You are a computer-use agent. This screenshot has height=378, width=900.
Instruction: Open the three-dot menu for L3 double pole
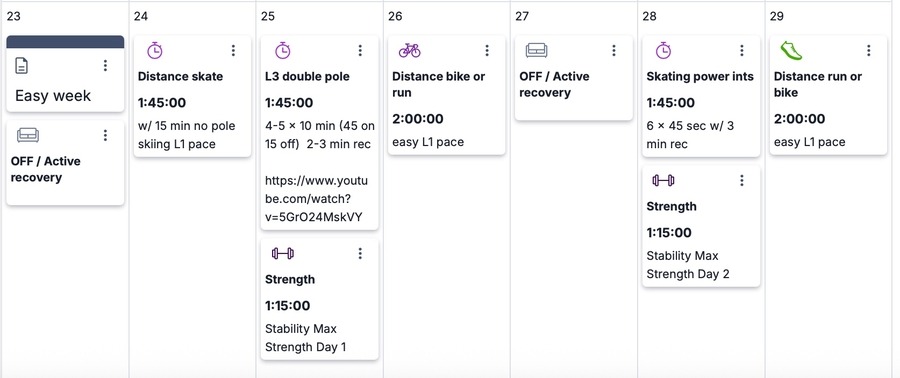360,50
